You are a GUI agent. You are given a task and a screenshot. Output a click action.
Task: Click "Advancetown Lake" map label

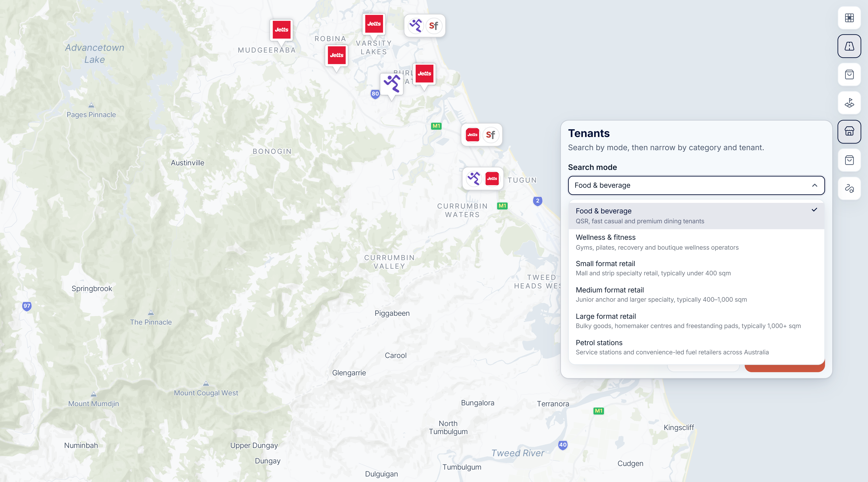tap(95, 54)
